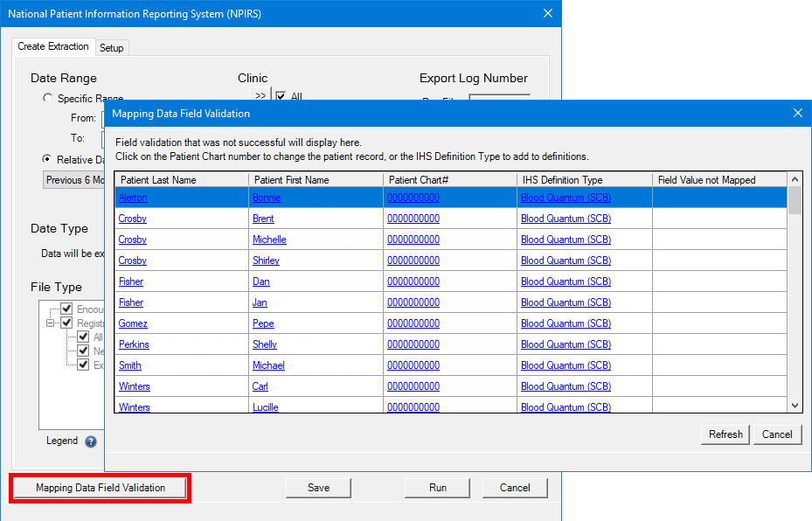Click the Refresh button

[x=725, y=434]
